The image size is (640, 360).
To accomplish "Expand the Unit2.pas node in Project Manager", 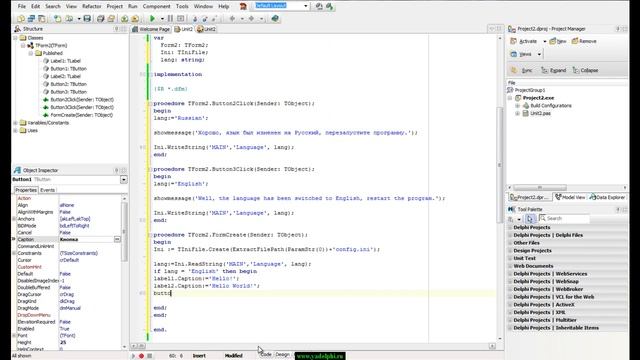I will click(x=518, y=113).
